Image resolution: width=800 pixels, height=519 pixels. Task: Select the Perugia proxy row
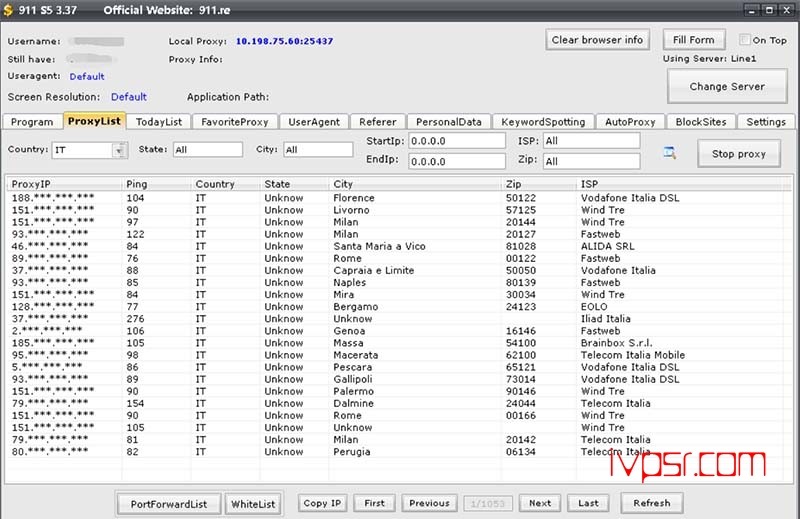(x=398, y=452)
